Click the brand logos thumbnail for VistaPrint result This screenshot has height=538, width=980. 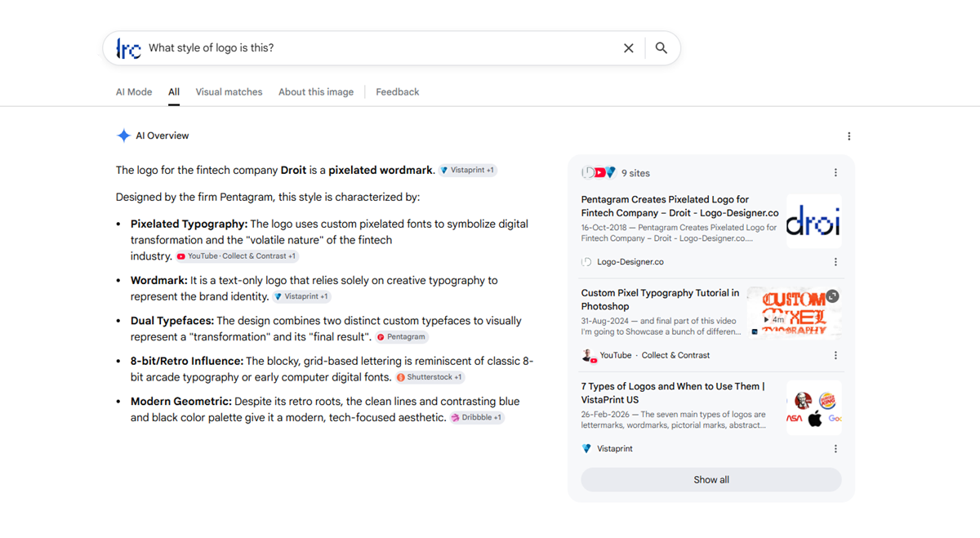coord(814,408)
